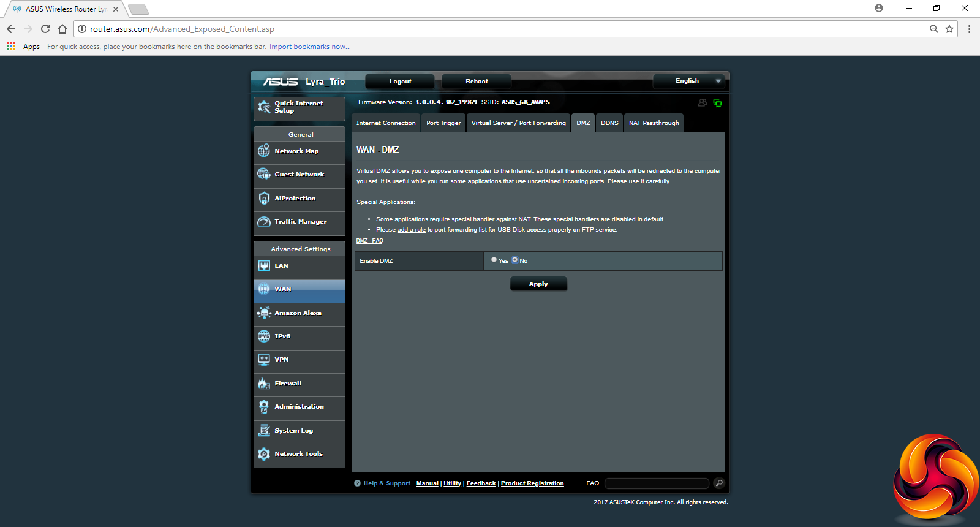Open the browser home page
Image resolution: width=980 pixels, height=527 pixels.
tap(62, 29)
